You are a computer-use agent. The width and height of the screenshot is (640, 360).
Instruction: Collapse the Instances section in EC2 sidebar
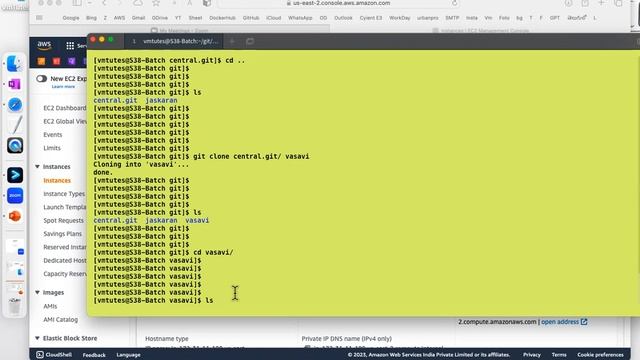(37, 167)
